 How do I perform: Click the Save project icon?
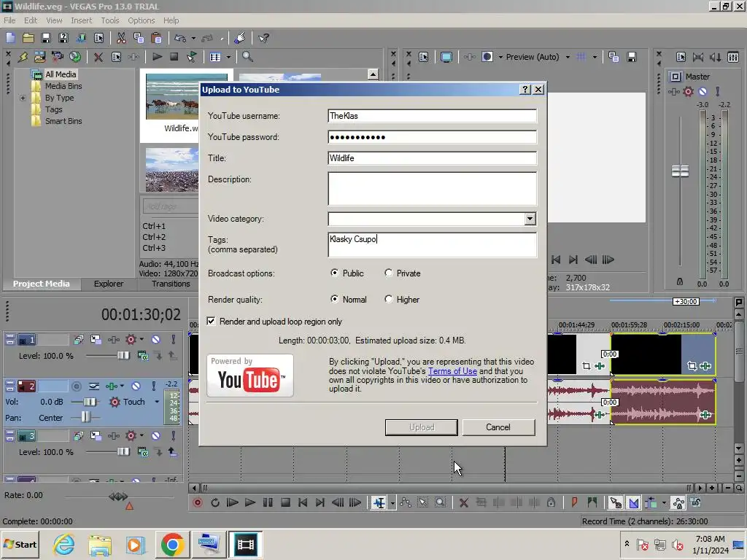46,38
